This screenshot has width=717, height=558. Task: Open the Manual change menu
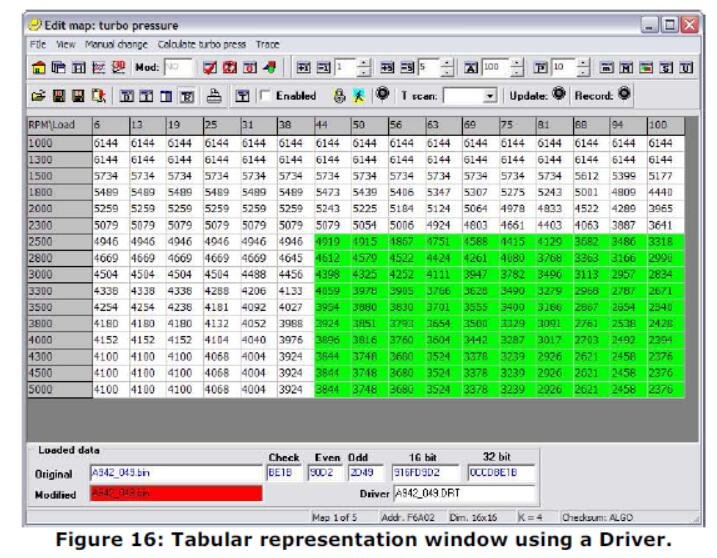coord(117,45)
